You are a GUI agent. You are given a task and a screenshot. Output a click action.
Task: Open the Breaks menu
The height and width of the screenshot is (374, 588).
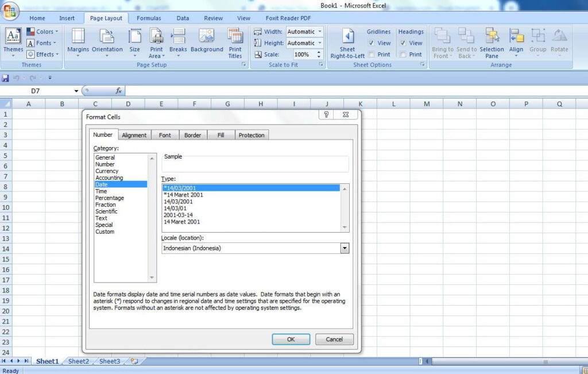pyautogui.click(x=178, y=43)
